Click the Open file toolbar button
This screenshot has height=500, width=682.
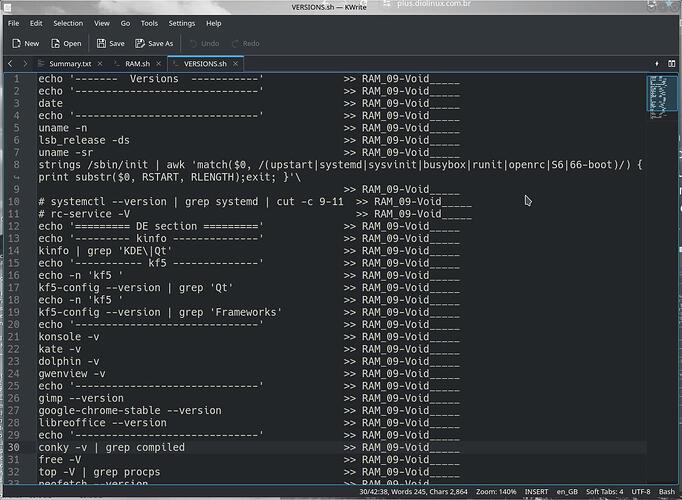[x=66, y=43]
